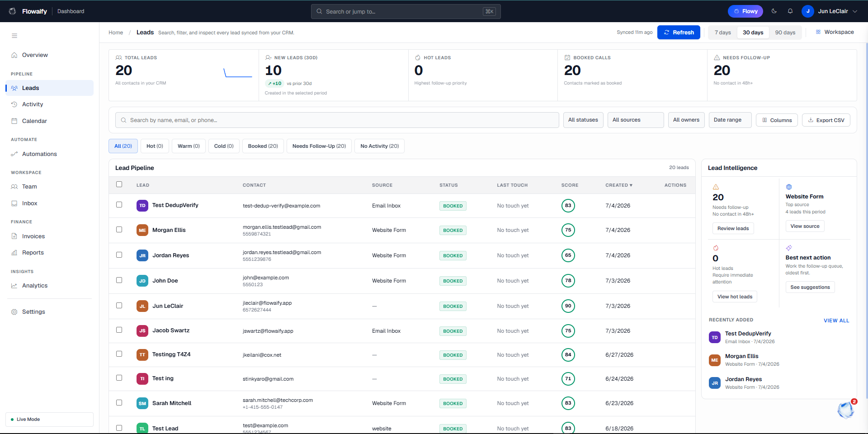Click the Best next action sparkle icon
868x434 pixels.
pos(789,248)
